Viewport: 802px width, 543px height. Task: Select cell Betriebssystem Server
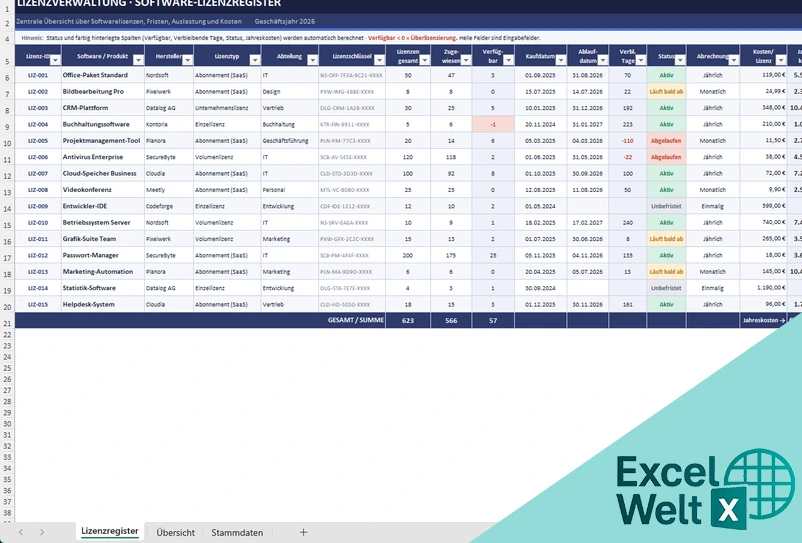tap(102, 222)
